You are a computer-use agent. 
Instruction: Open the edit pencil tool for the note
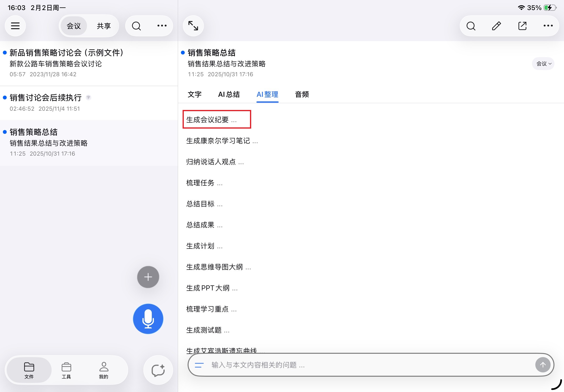(x=496, y=26)
